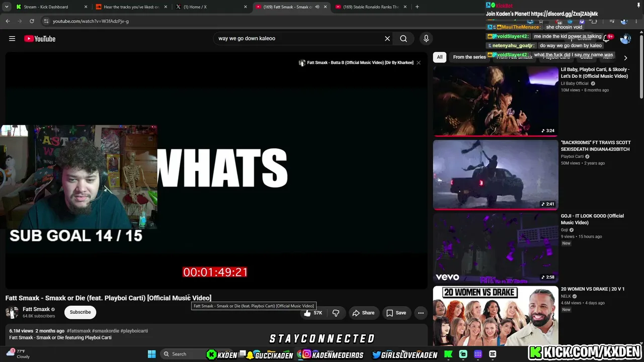Open the #fattsmaxk hashtag link
Screen dimensions: 644x362
(x=78, y=331)
